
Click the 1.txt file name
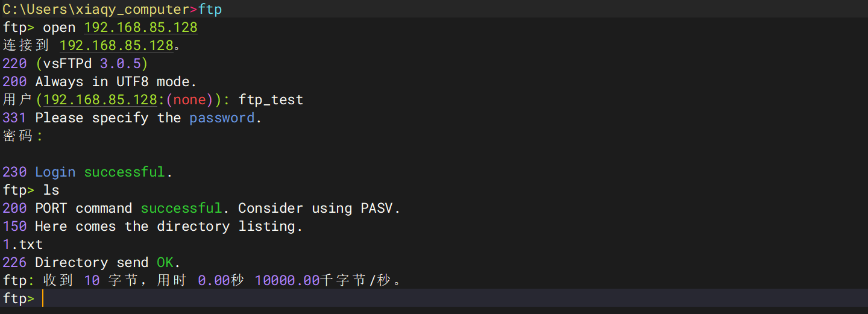(x=22, y=245)
